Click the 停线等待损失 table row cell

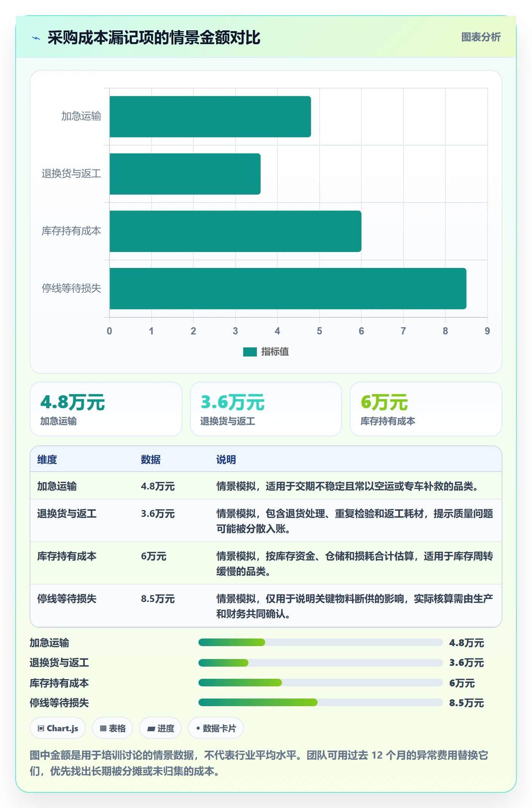pyautogui.click(x=67, y=599)
